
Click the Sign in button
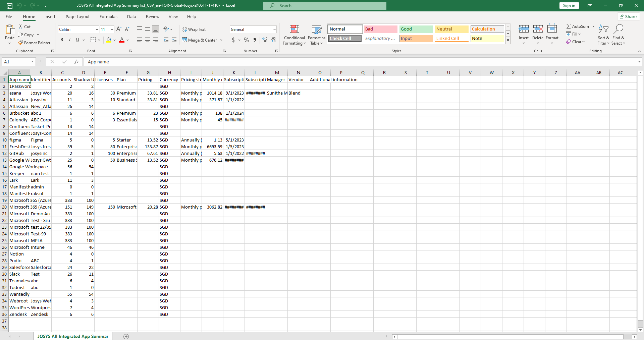coord(569,6)
